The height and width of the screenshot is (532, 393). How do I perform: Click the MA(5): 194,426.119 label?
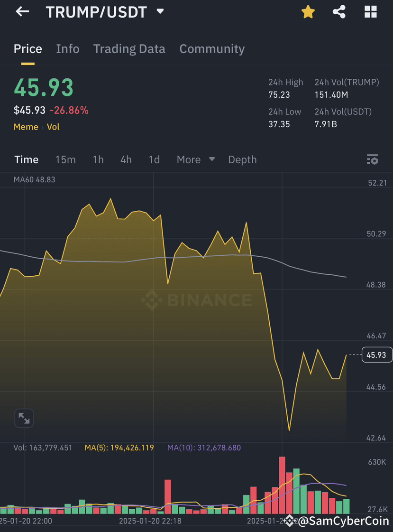pyautogui.click(x=119, y=448)
